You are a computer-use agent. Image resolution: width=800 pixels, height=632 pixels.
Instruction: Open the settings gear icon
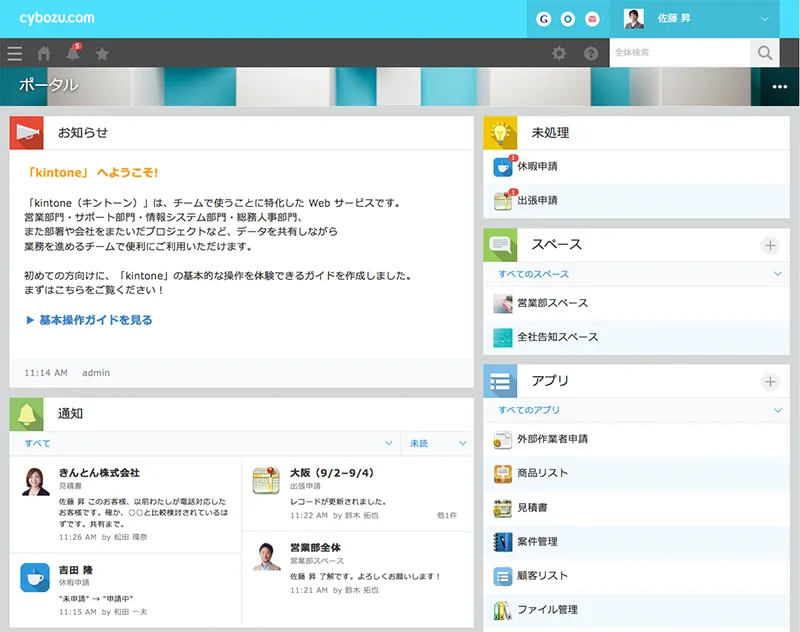click(558, 54)
